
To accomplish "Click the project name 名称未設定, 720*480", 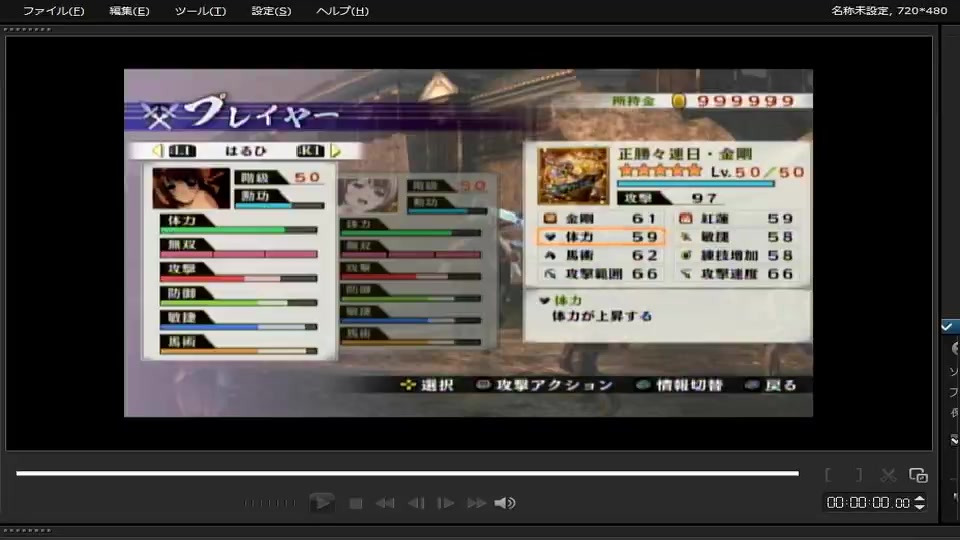I will [x=889, y=10].
